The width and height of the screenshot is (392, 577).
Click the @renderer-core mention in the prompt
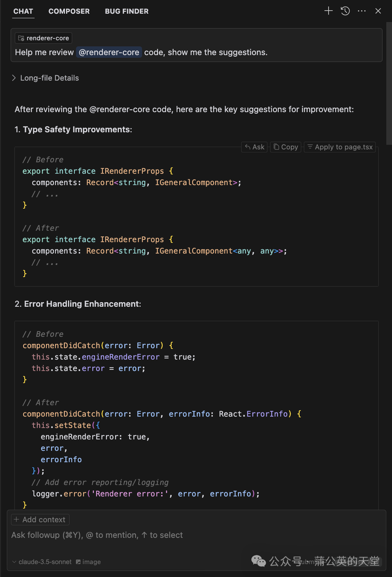tap(109, 52)
